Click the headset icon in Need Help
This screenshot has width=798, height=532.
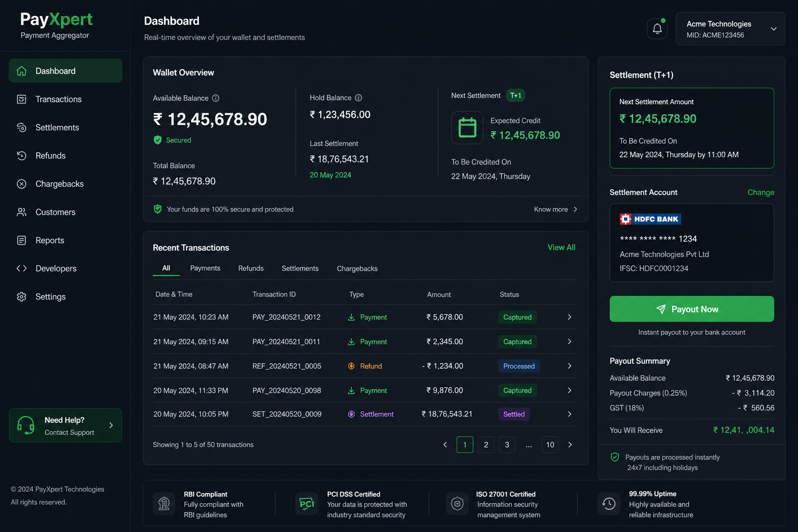26,425
